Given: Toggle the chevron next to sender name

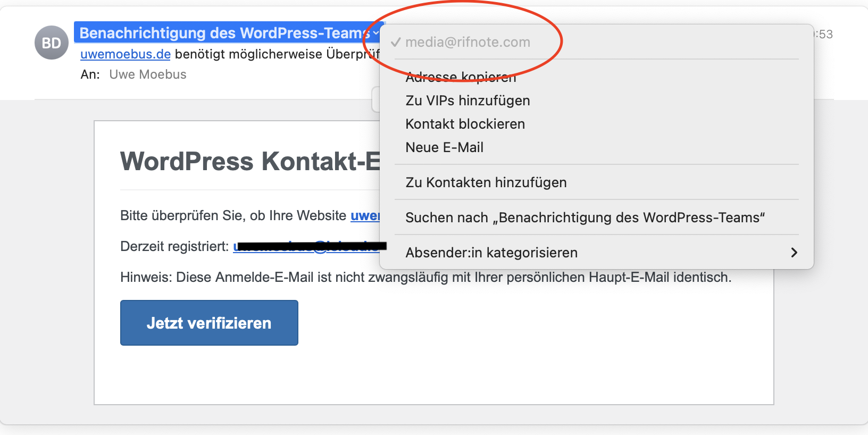Looking at the screenshot, I should (x=376, y=33).
